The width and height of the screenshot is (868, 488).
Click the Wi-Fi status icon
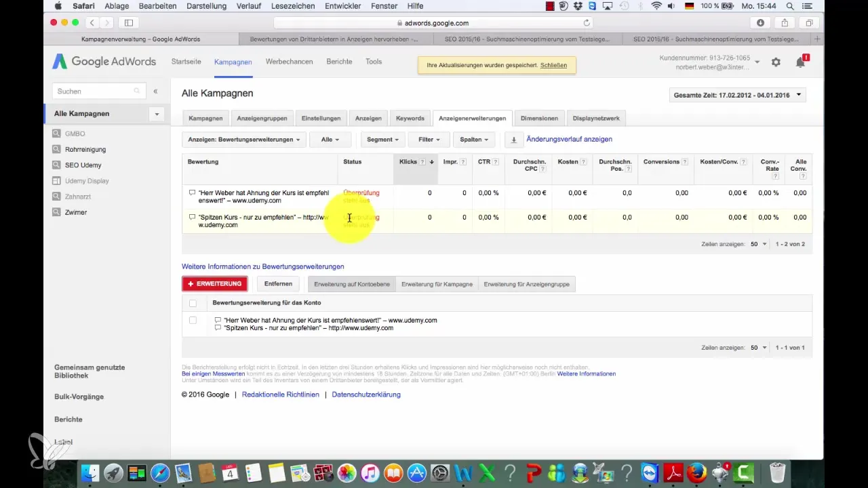click(656, 6)
